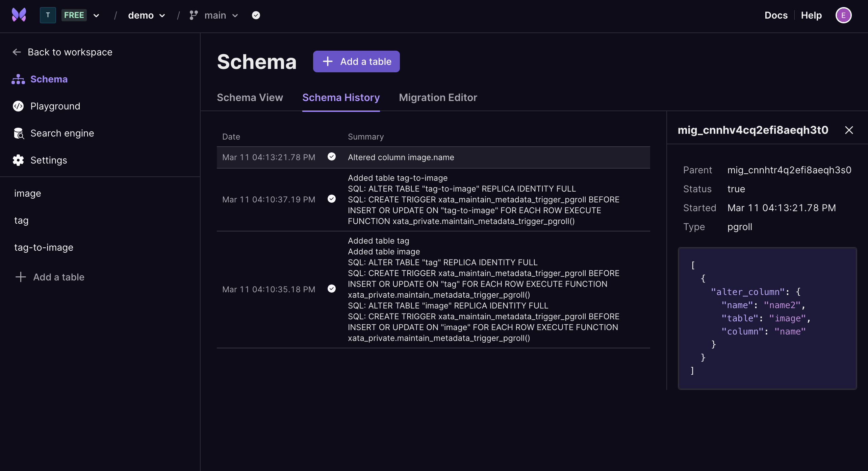This screenshot has width=868, height=471.
Task: Expand the workspace FREE plan dropdown
Action: point(96,15)
